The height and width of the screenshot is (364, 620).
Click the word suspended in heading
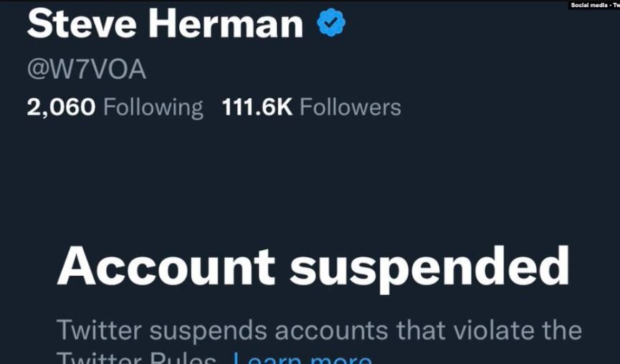coord(429,268)
